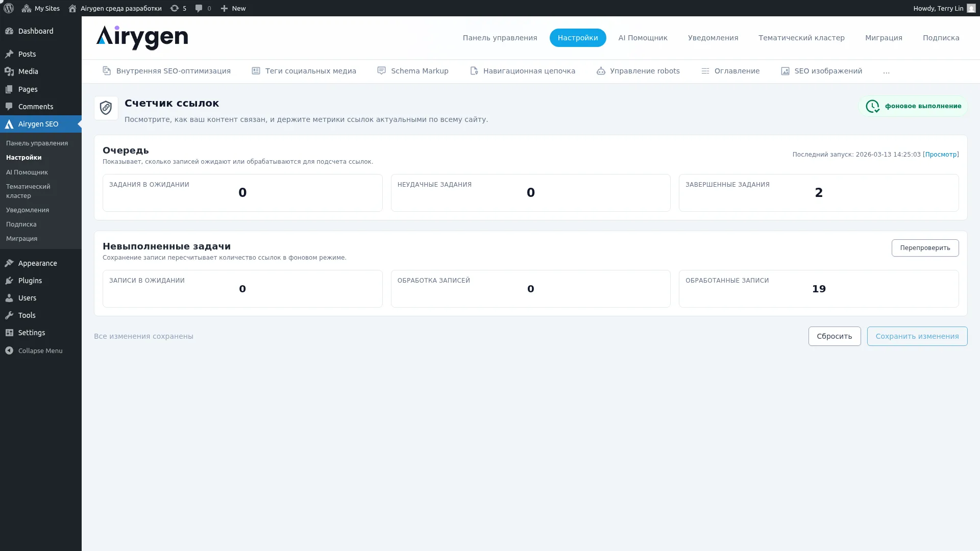Click the Posts pin icon
This screenshot has height=551, width=980.
tap(9, 54)
